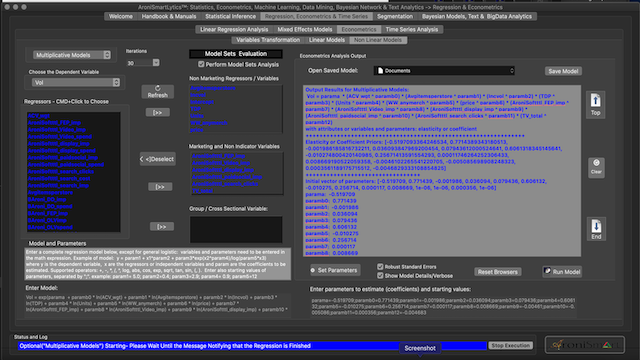Click Stop Execution button

click(x=511, y=345)
